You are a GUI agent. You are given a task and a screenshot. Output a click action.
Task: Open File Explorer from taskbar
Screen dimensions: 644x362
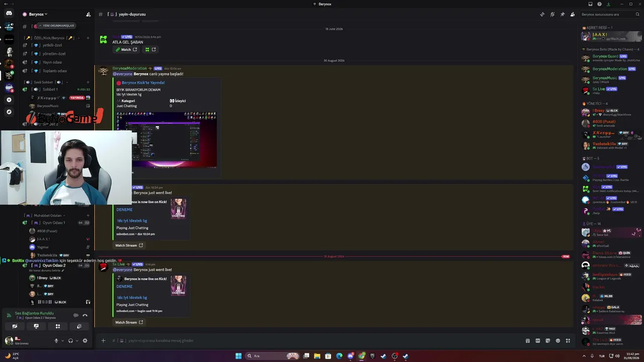point(317,356)
